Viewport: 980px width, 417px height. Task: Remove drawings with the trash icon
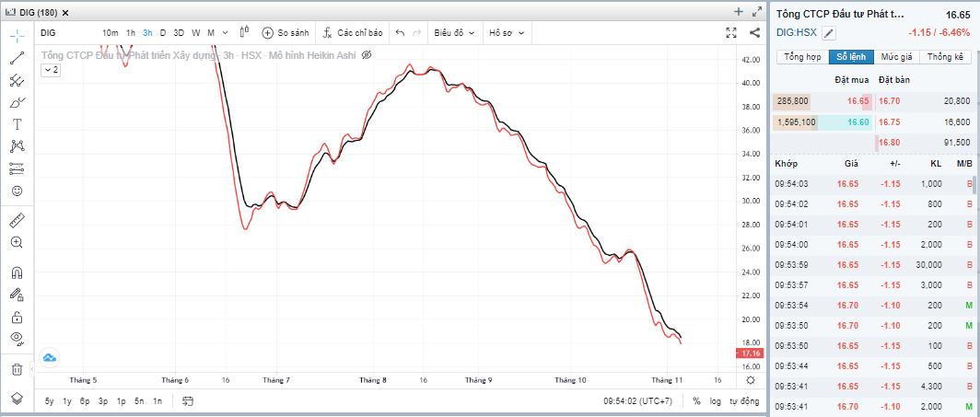tap(17, 369)
